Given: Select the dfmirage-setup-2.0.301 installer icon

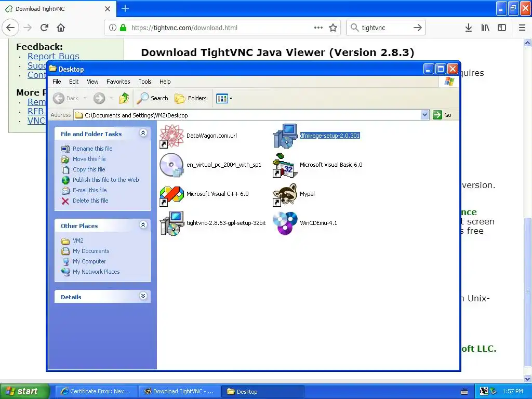Looking at the screenshot, I should tap(285, 136).
